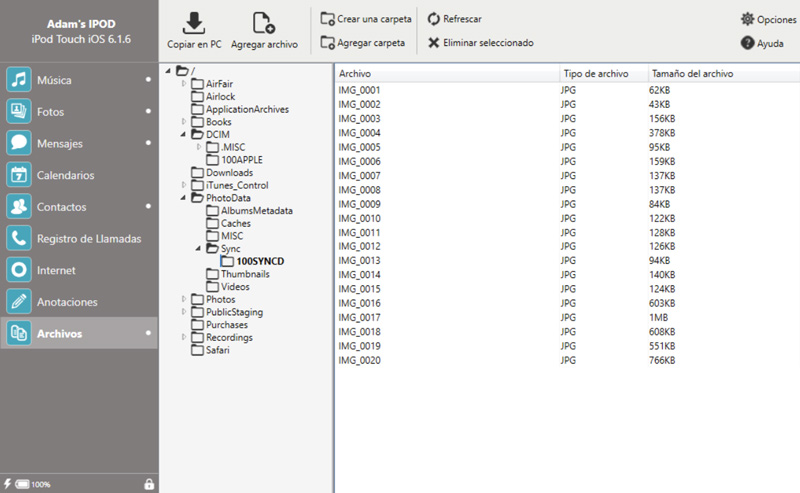Screen dimensions: 800x493
Task: Open the Ayuda question mark icon
Action: pos(747,43)
